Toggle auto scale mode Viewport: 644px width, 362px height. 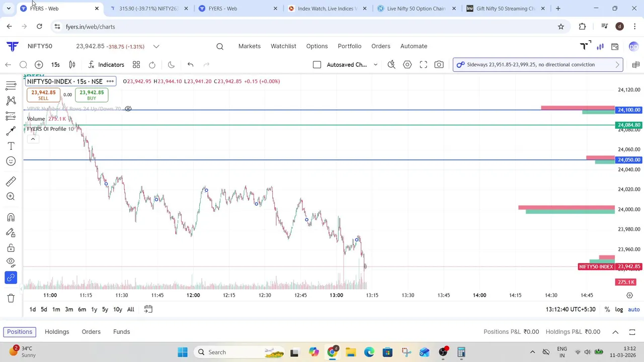pos(634,310)
